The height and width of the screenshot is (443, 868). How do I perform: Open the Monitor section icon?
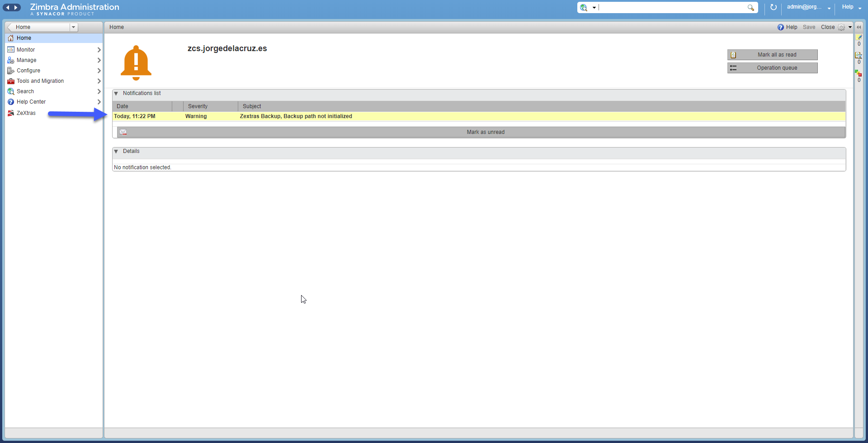[11, 50]
